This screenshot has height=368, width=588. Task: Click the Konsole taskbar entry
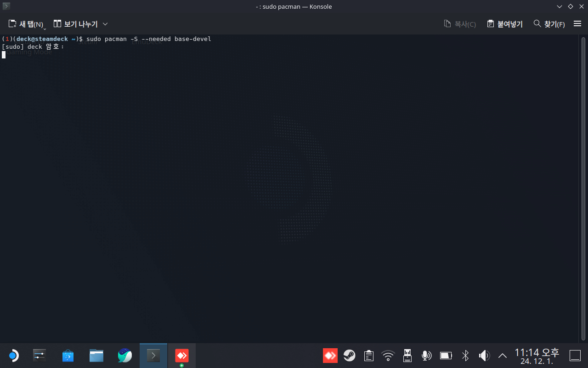click(x=153, y=356)
